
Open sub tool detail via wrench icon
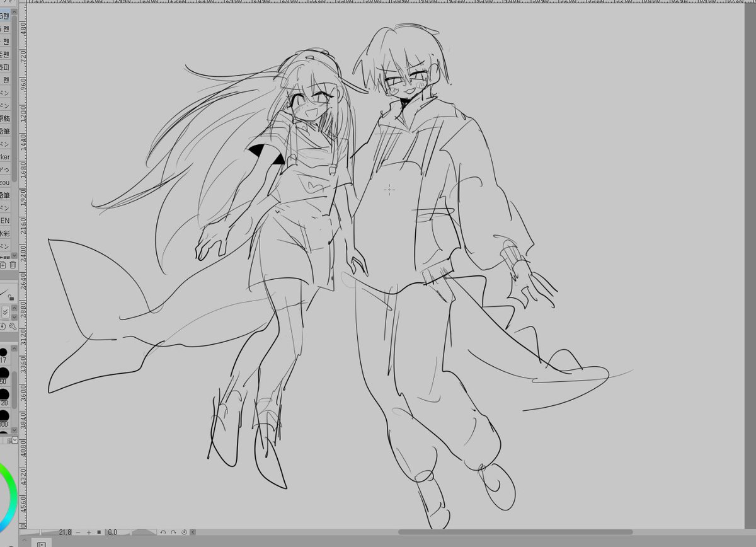pos(13,326)
